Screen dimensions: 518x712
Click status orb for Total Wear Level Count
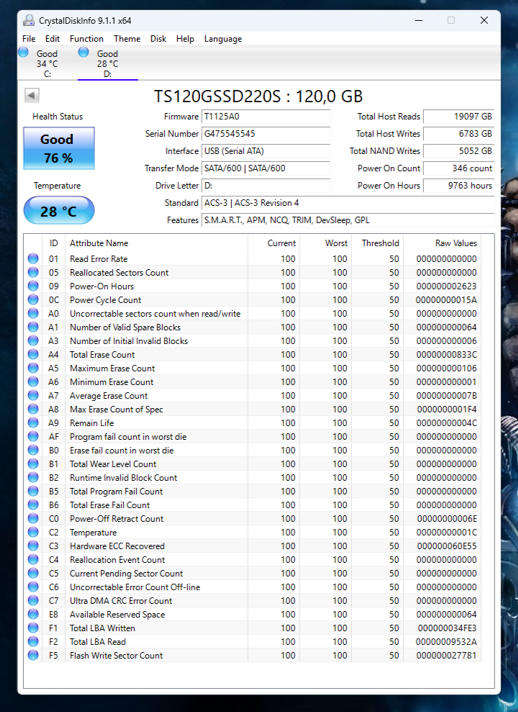33,464
